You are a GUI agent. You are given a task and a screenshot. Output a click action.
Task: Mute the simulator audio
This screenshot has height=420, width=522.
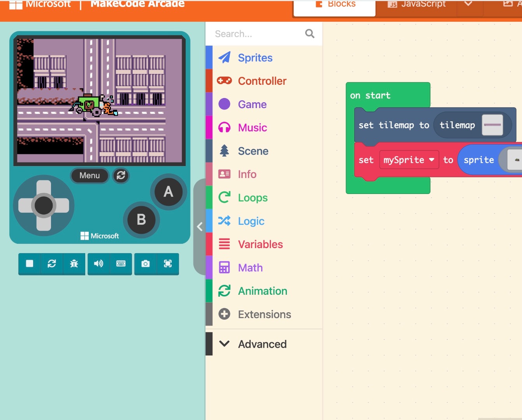click(98, 264)
